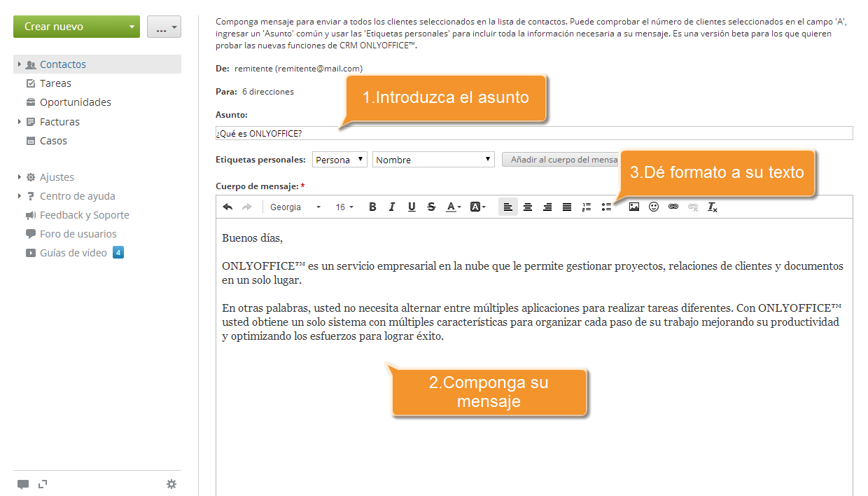The height and width of the screenshot is (496, 868).
Task: Open Foro de usuarios link
Action: (x=78, y=234)
